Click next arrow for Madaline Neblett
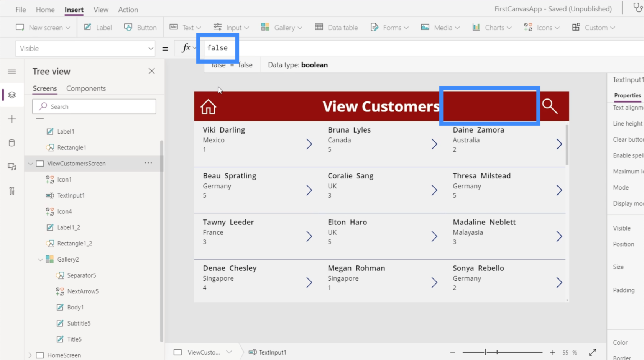 [x=559, y=236]
